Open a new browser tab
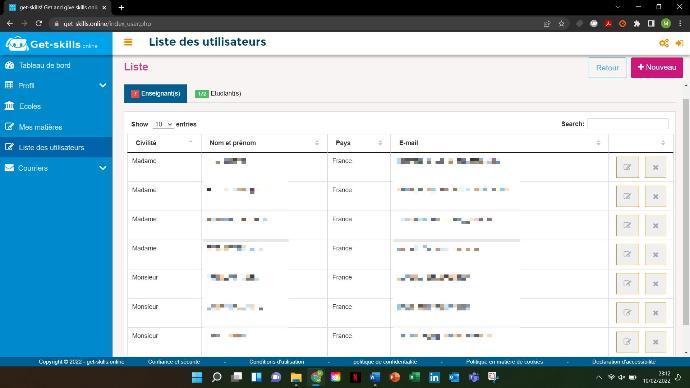The height and width of the screenshot is (388, 690). tap(121, 7)
